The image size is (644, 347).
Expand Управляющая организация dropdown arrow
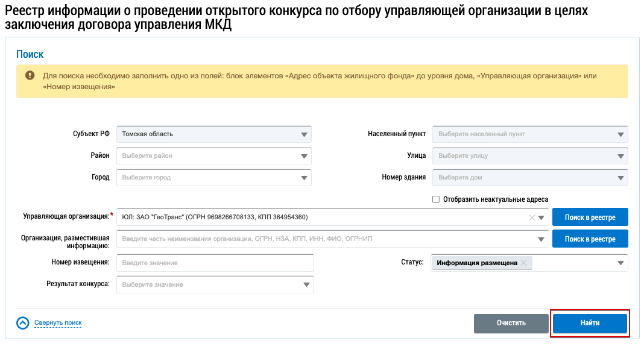(541, 217)
